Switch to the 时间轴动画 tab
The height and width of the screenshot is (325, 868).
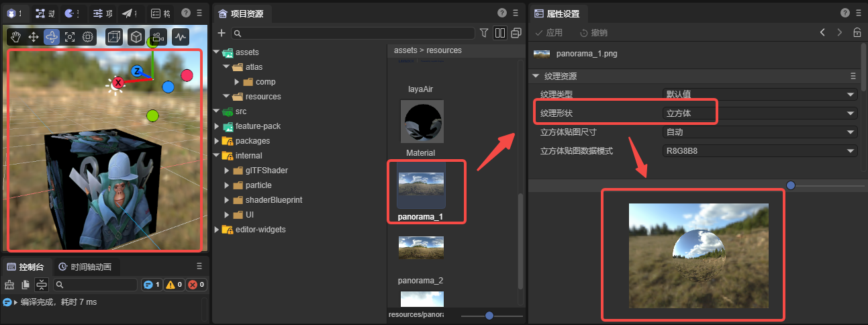pyautogui.click(x=89, y=267)
